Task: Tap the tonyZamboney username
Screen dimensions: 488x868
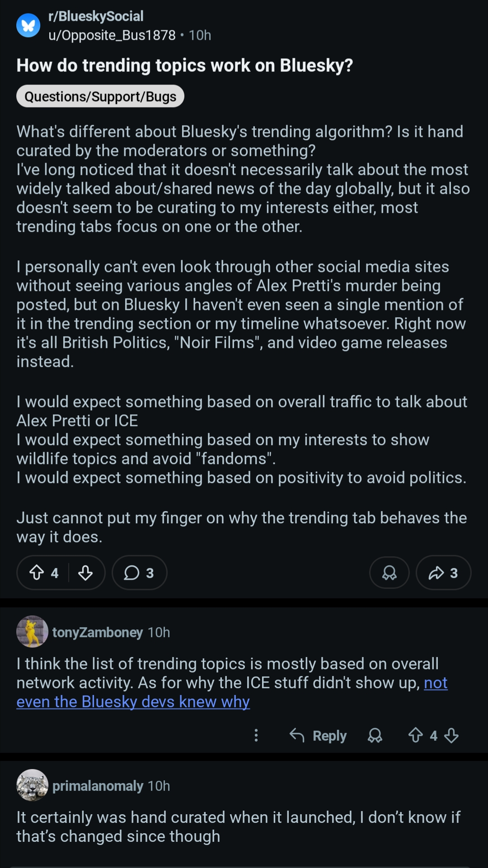Action: [98, 633]
